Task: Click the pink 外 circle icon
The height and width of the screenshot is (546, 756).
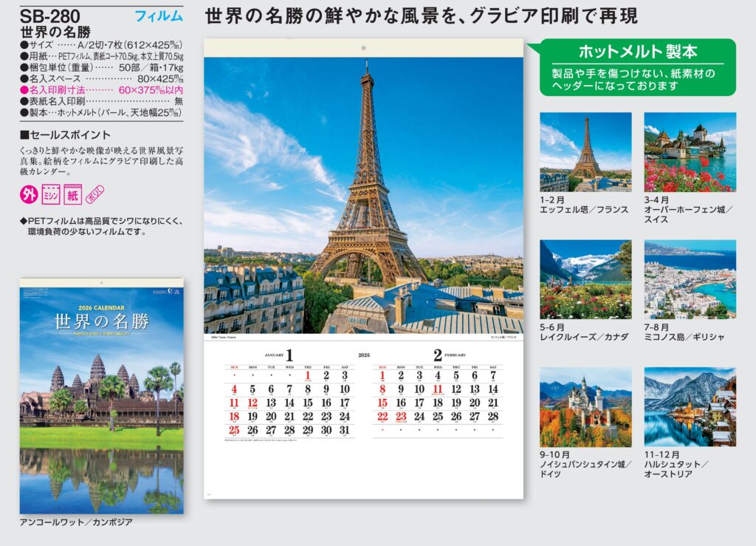Action: (29, 194)
